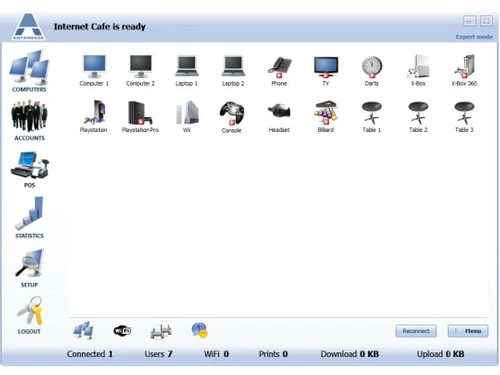
Task: Open the Setup section
Action: pyautogui.click(x=29, y=268)
